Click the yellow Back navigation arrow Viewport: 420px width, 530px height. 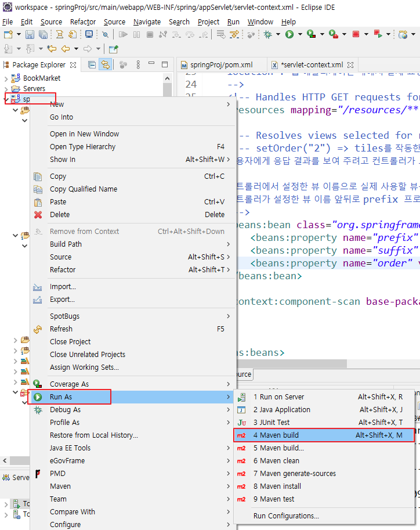pos(66,49)
